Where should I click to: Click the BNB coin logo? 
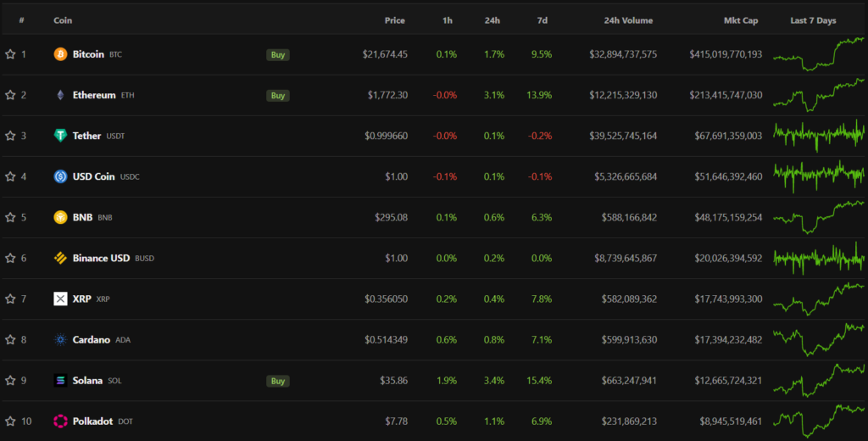coord(60,217)
